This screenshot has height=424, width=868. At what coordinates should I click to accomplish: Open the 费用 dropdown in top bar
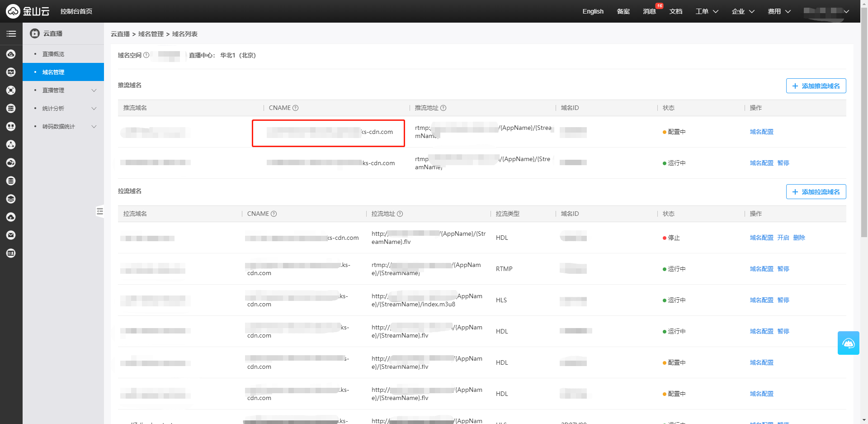click(779, 11)
